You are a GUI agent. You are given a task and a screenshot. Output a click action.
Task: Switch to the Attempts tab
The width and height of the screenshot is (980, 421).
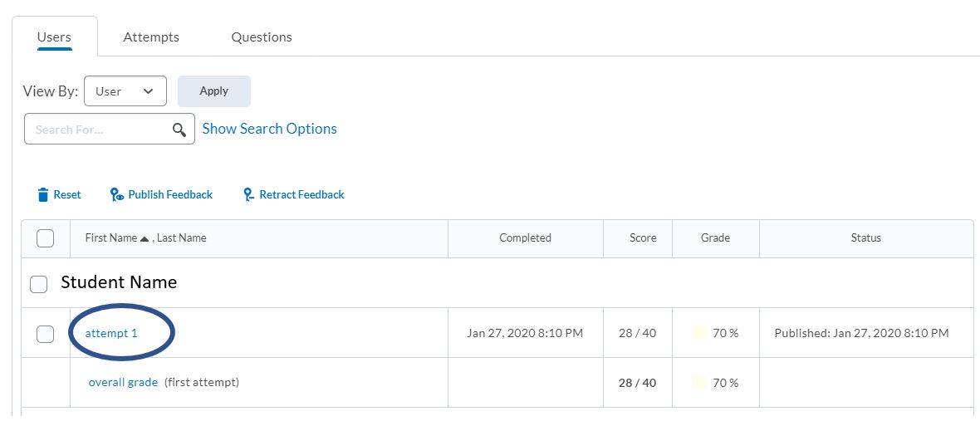click(x=151, y=37)
